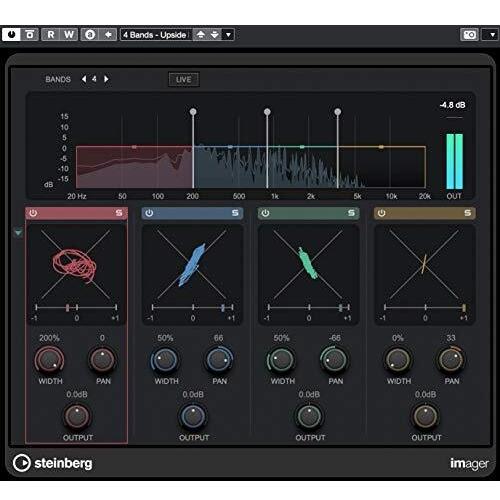Toggle the green band power button
Image resolution: width=500 pixels, height=500 pixels.
pyautogui.click(x=265, y=213)
